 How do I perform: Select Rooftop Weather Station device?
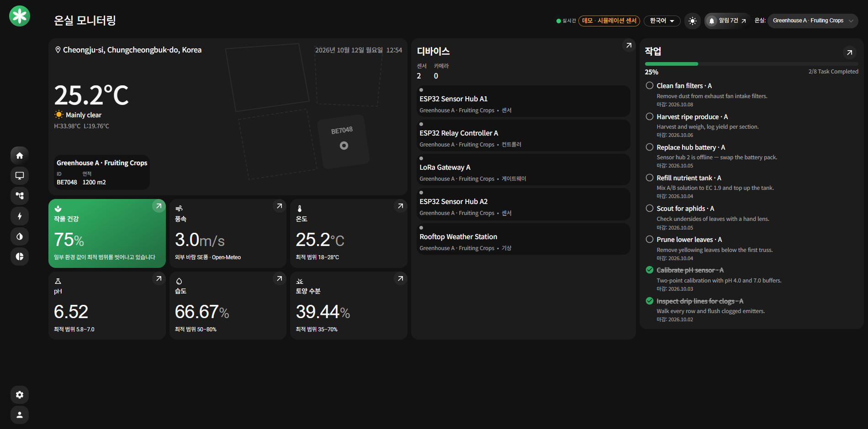tap(524, 239)
